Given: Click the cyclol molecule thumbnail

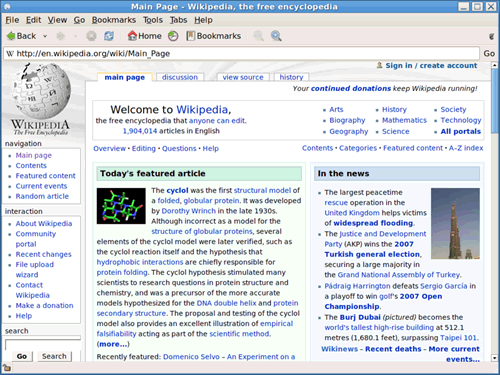Looking at the screenshot, I should 121,206.
